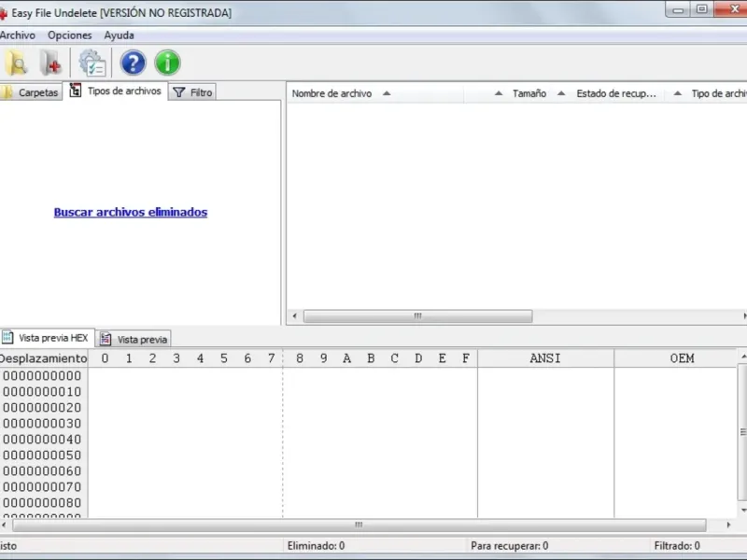Click hex column header 0

(105, 358)
